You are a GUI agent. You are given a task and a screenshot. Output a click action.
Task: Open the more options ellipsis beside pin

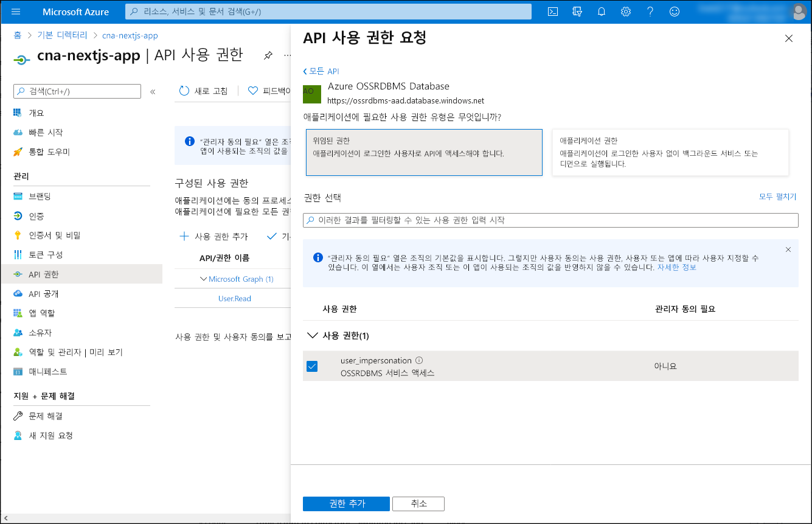[287, 55]
